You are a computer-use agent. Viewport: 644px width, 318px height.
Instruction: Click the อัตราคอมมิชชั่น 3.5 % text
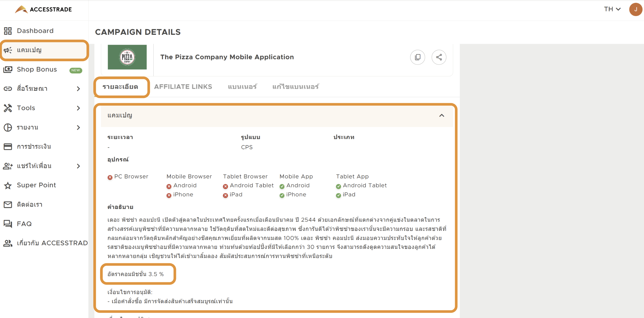pyautogui.click(x=135, y=274)
